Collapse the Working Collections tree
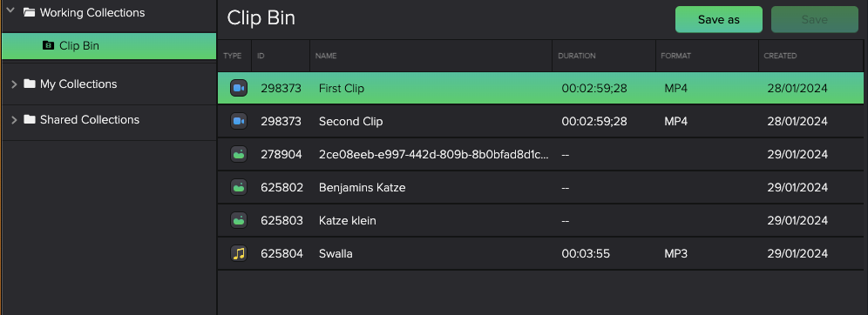 pyautogui.click(x=10, y=10)
